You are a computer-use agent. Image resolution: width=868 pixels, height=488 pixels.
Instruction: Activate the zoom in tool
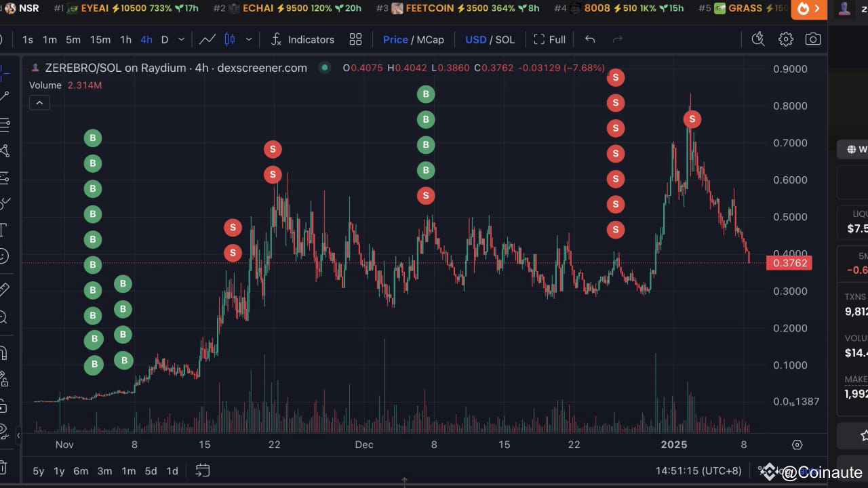(4, 317)
